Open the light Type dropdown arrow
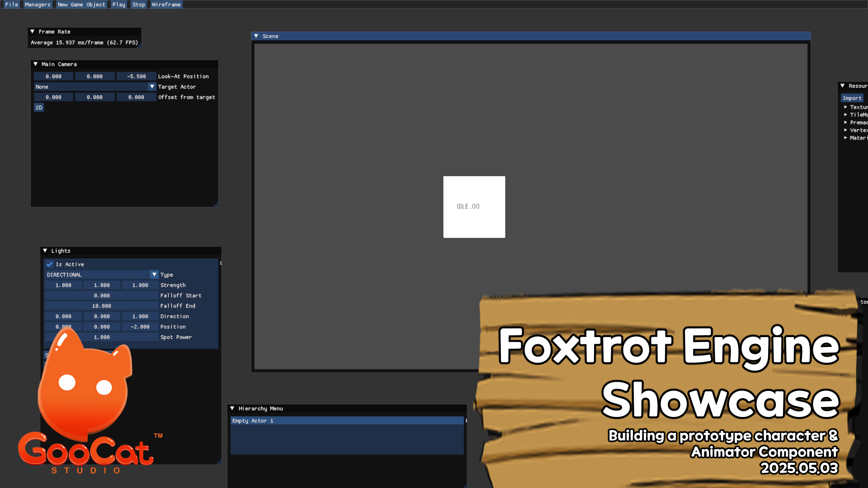 (154, 275)
